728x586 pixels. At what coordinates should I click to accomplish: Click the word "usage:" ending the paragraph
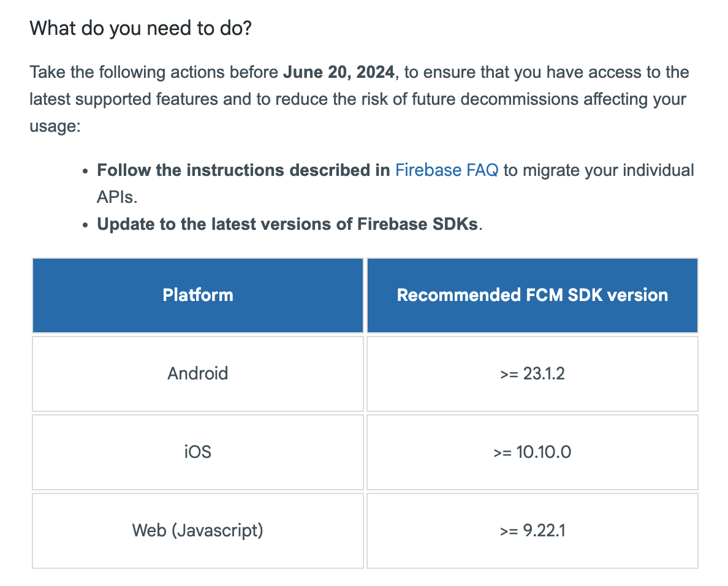55,126
